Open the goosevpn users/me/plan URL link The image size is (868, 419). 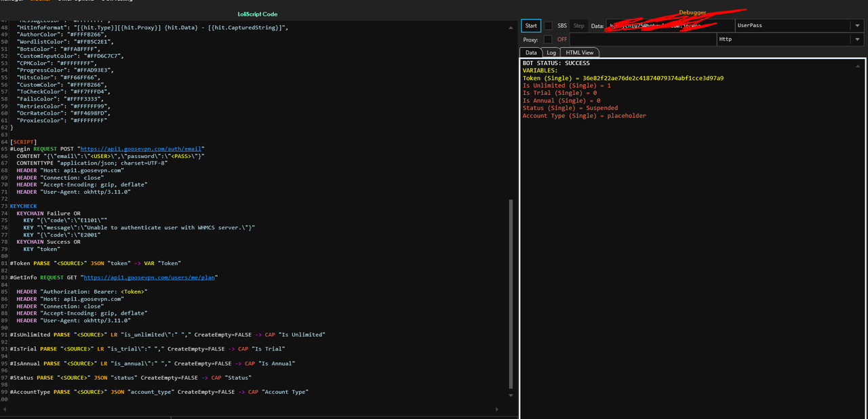point(149,277)
